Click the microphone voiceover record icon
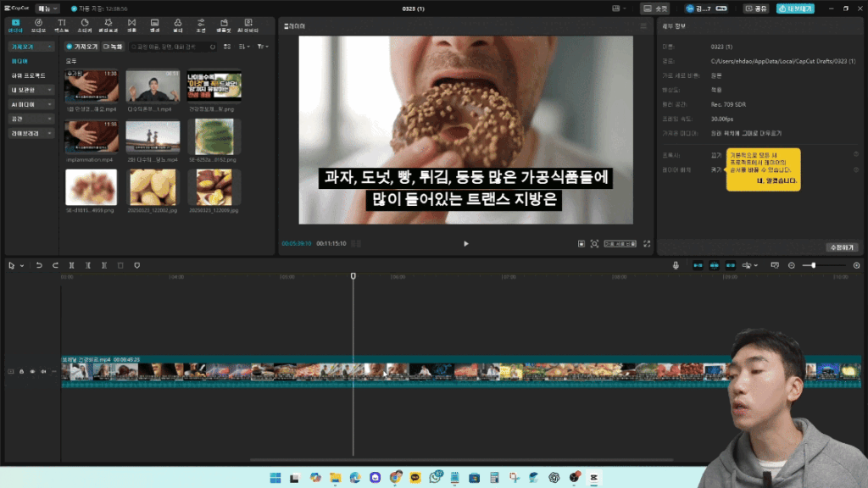This screenshot has height=488, width=868. pyautogui.click(x=676, y=265)
